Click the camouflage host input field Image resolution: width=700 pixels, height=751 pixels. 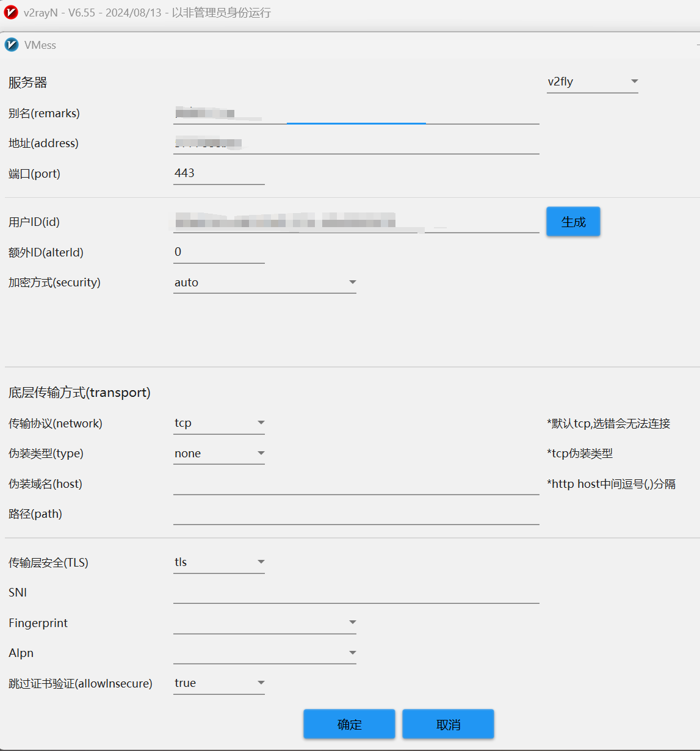coord(356,484)
